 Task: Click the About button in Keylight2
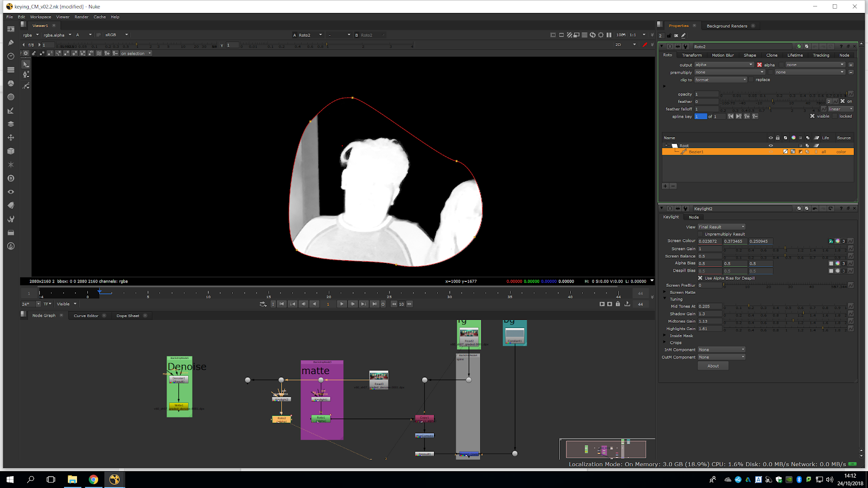click(713, 366)
